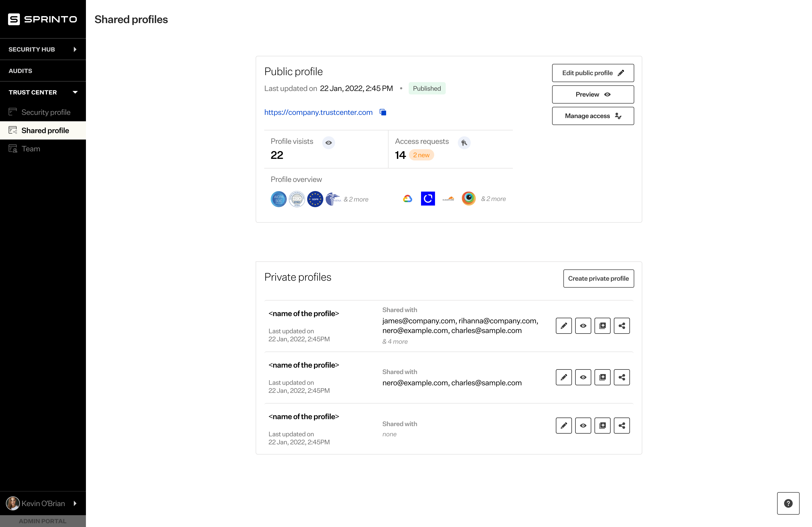
Task: Click the Manage access button
Action: (x=593, y=116)
